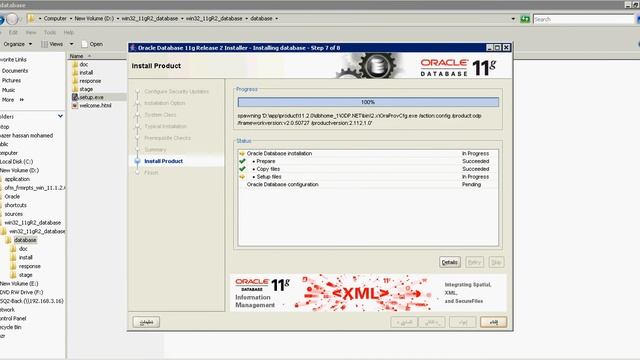Click the Oracle 11g Database logo
This screenshot has width=640, height=360.
point(458,67)
